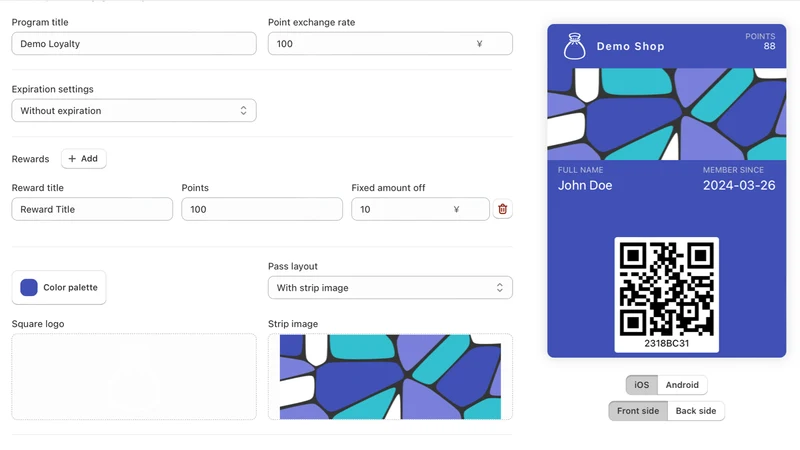Click the Square logo upload area
Image resolution: width=800 pixels, height=450 pixels.
pyautogui.click(x=134, y=377)
